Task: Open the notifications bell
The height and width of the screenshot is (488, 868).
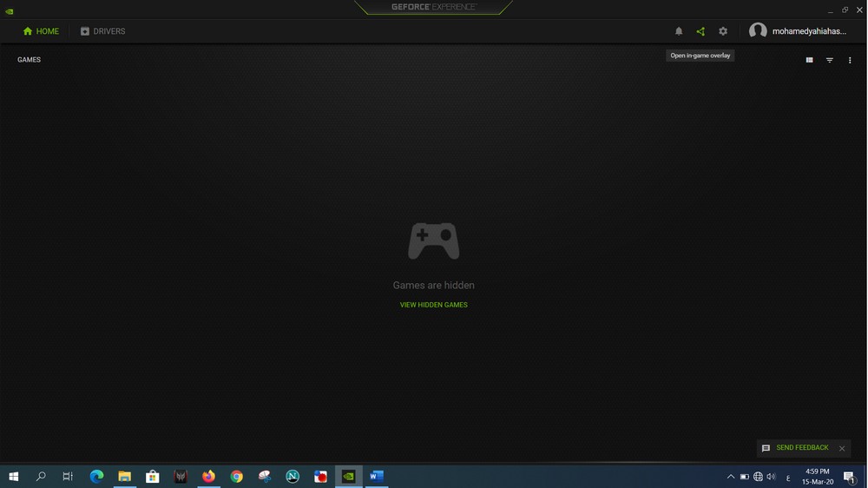Action: point(679,31)
